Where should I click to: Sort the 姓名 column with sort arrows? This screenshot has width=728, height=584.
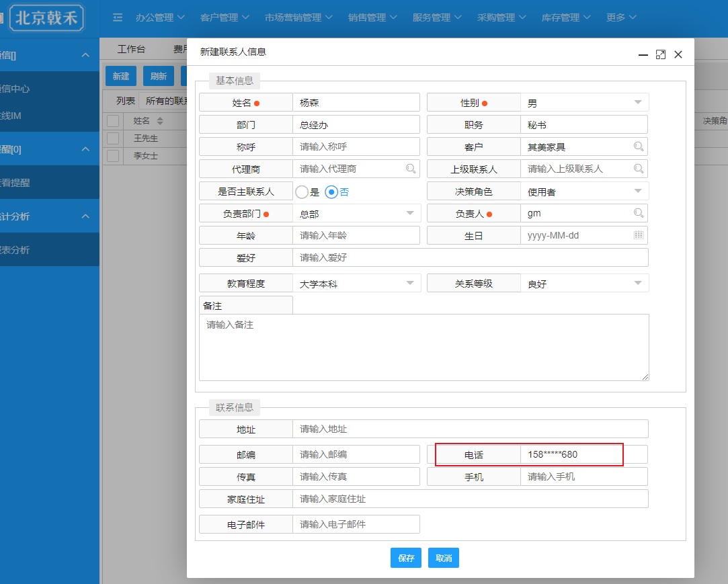[x=160, y=121]
